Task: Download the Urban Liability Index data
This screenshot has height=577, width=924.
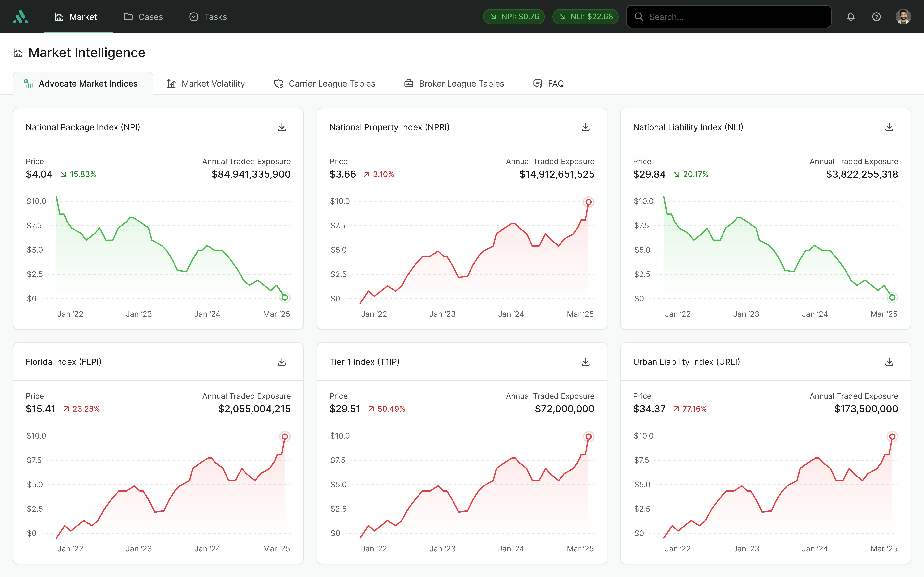Action: [889, 362]
